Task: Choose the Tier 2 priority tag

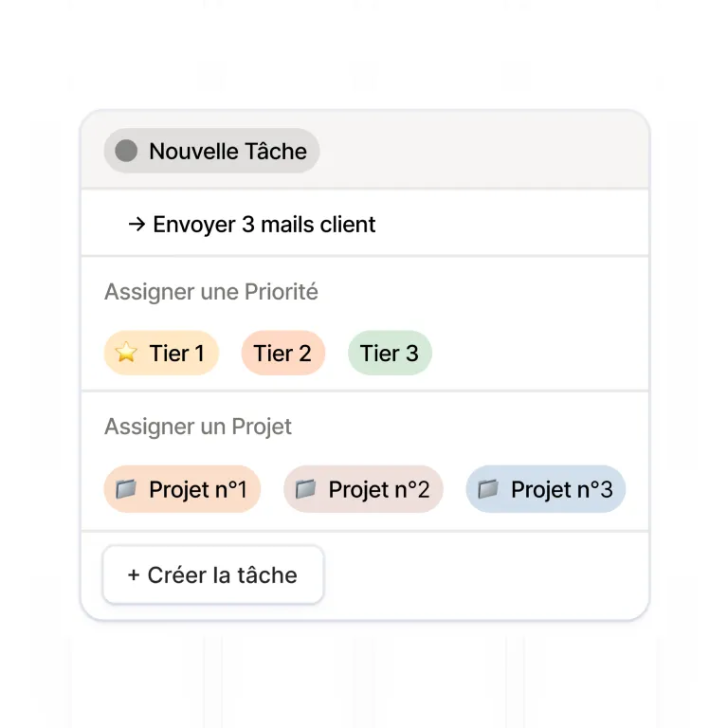Action: pos(282,353)
